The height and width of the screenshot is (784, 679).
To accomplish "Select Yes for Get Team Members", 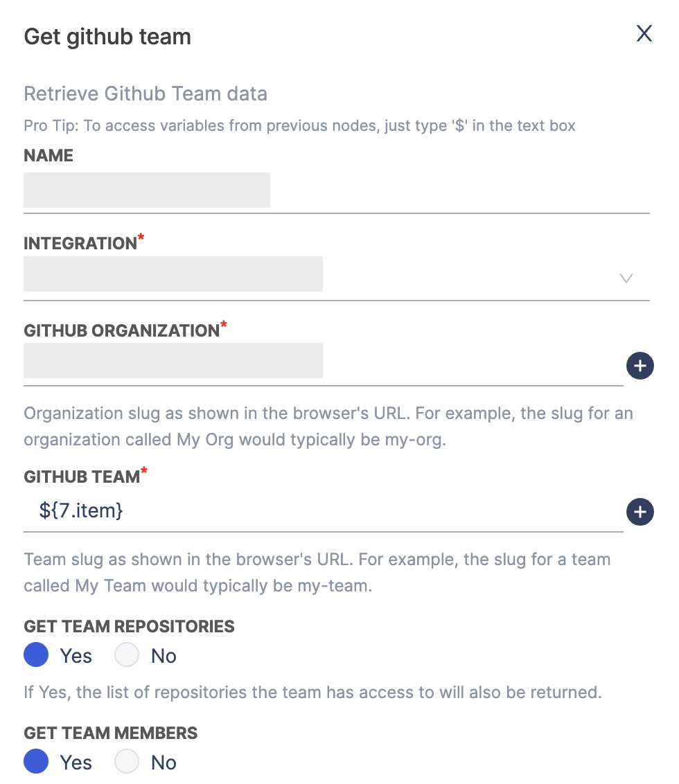I will tap(36, 762).
